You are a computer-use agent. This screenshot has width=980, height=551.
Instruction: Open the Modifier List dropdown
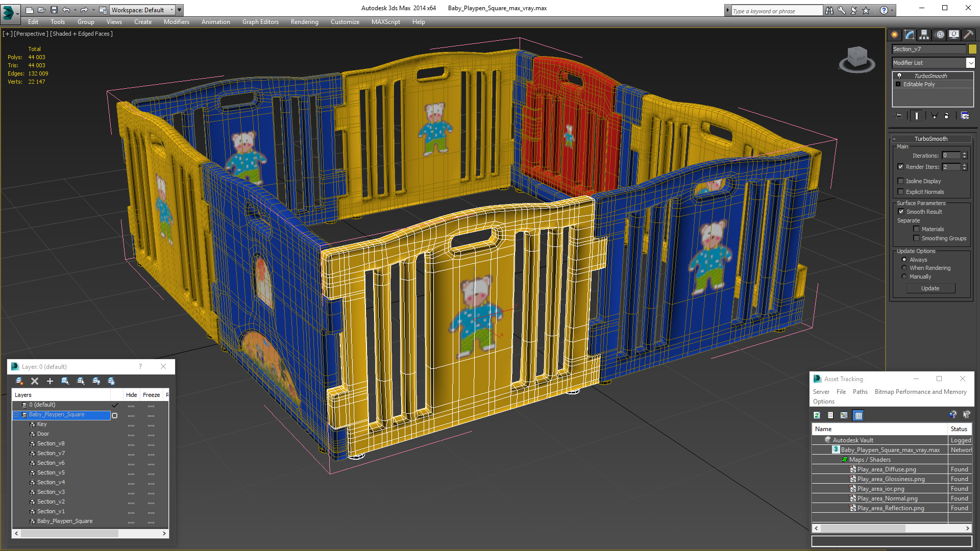[970, 63]
